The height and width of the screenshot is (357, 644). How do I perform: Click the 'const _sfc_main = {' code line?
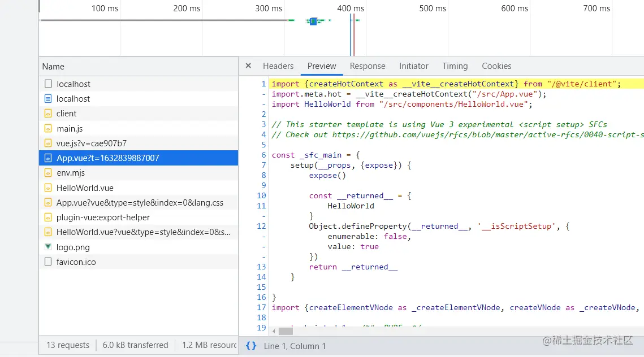tap(315, 155)
